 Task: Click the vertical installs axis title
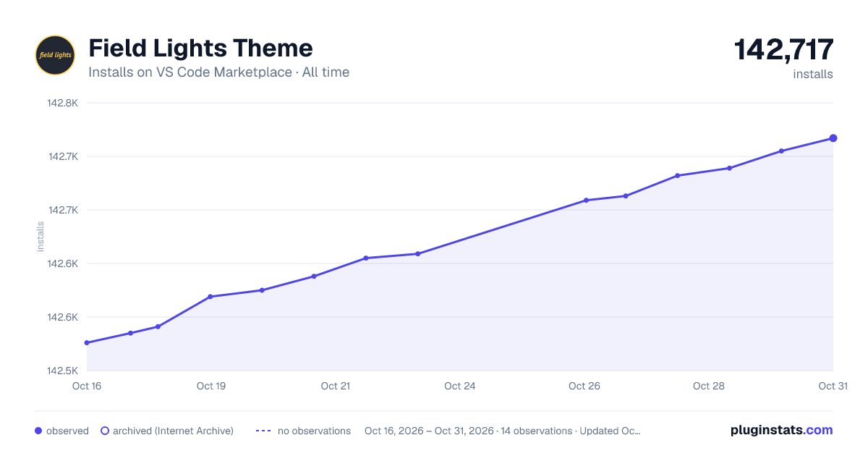pos(41,237)
